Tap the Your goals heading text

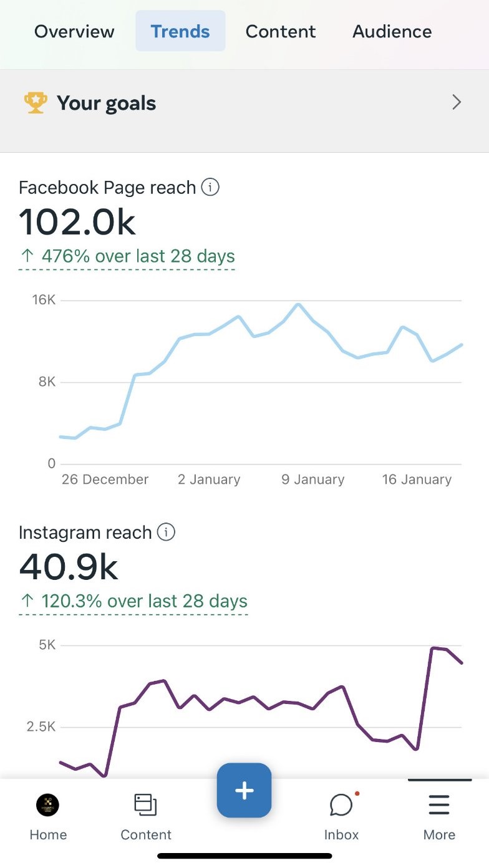106,103
